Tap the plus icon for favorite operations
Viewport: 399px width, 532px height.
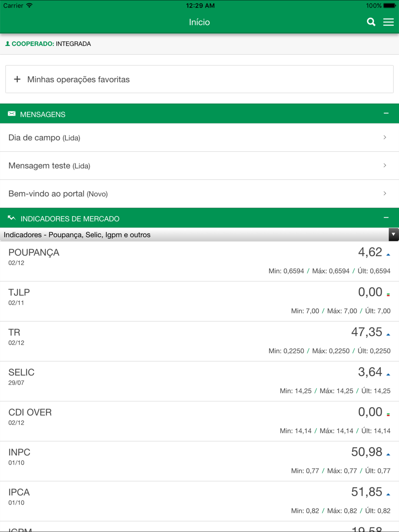pos(17,79)
